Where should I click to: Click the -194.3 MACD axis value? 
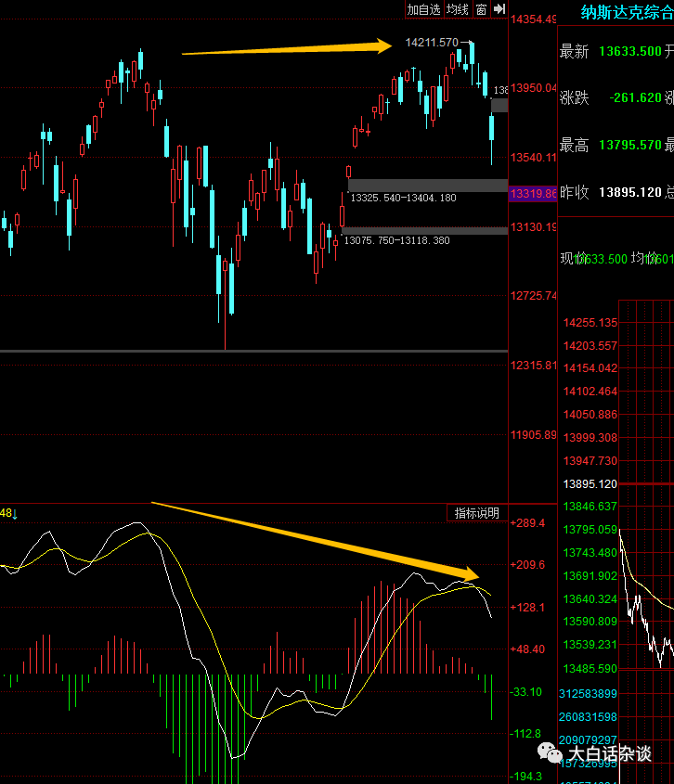526,777
